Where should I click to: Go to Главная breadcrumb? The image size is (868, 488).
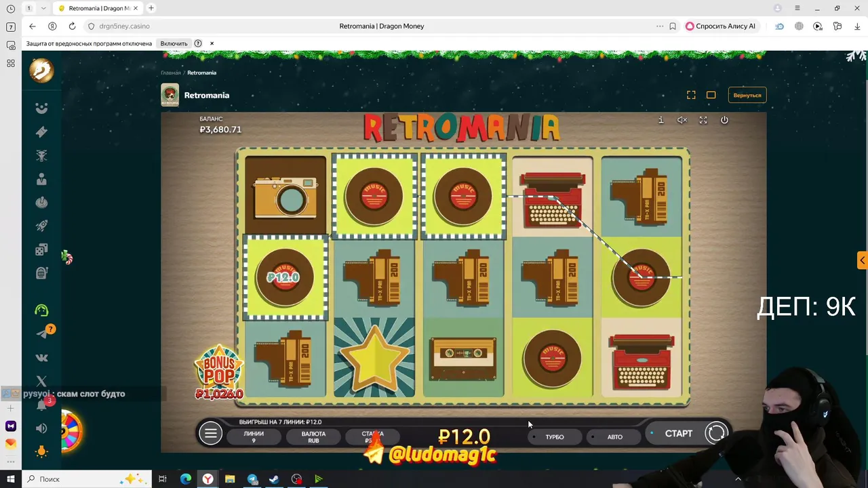point(171,73)
